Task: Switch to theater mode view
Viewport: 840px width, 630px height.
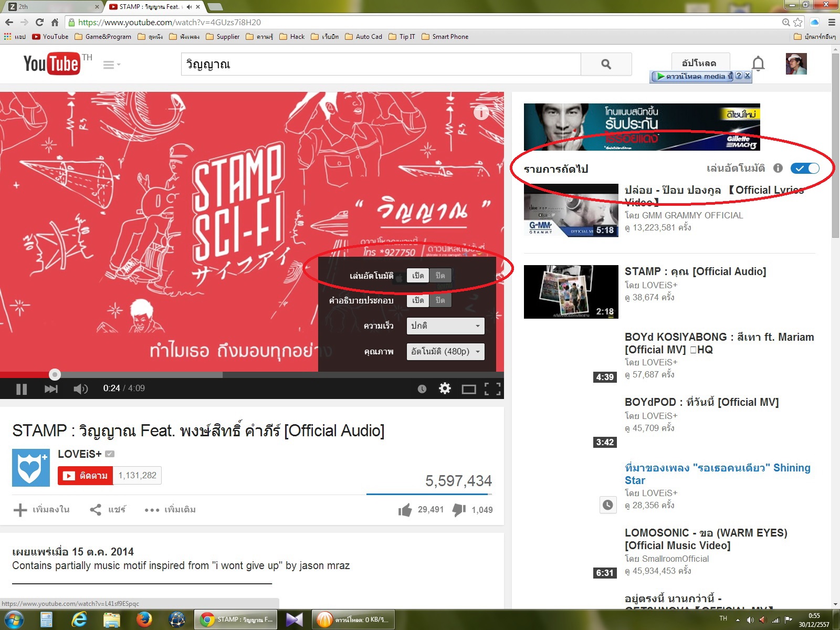Action: pos(469,389)
